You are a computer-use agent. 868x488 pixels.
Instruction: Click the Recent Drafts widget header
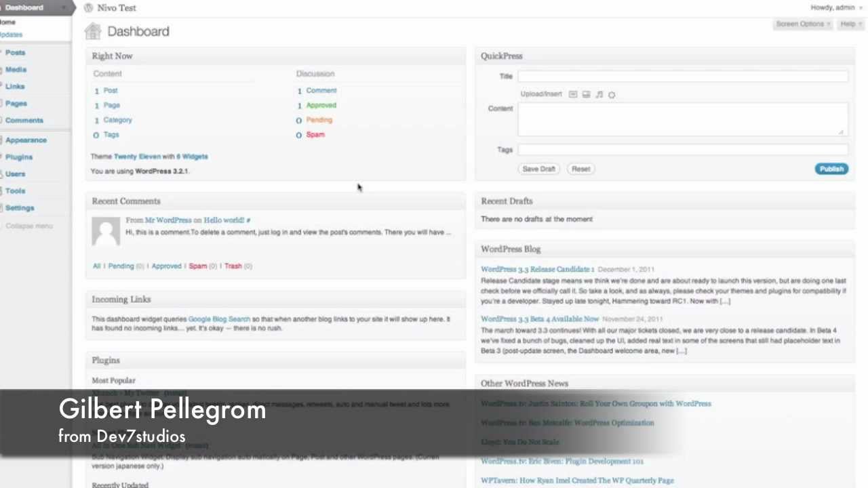pos(665,201)
